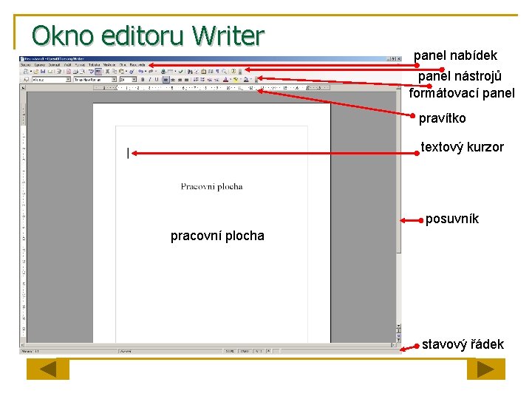
Task: Open the Vložit menu
Action: pos(67,65)
